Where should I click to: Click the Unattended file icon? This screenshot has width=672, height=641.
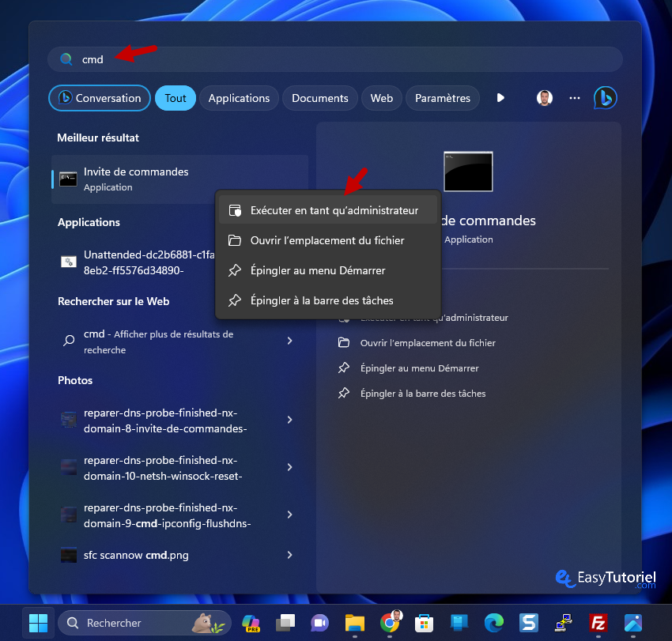(69, 262)
